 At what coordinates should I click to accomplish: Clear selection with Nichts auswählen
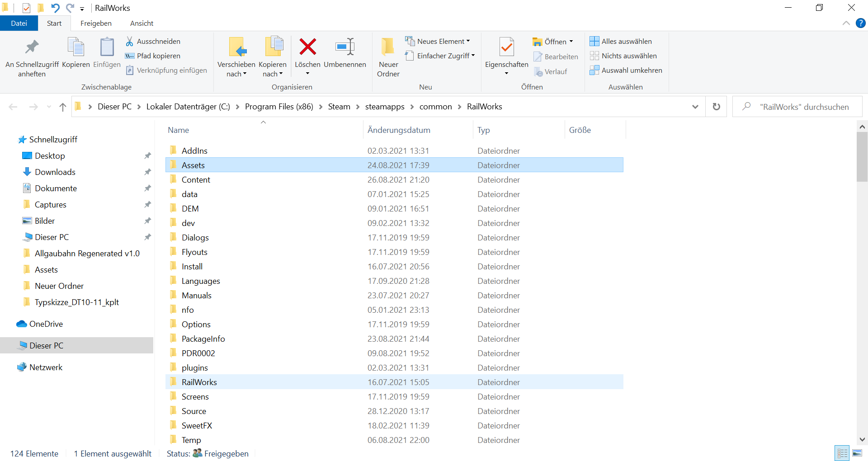click(x=623, y=56)
